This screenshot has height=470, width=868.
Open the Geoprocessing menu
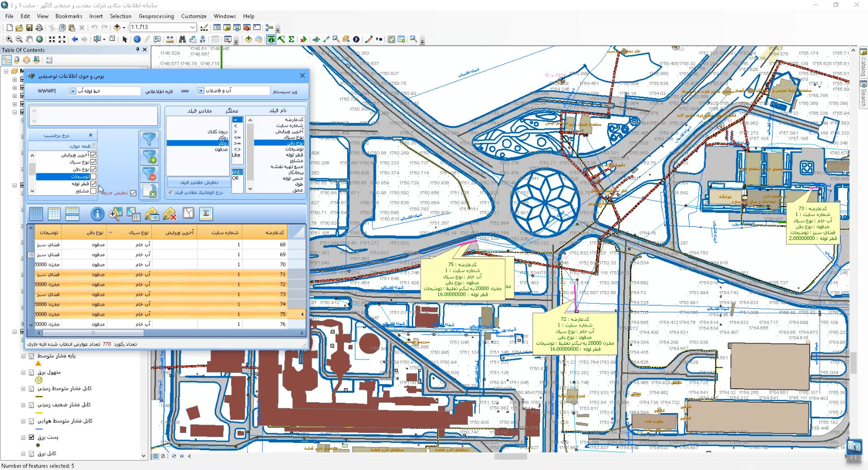coord(156,16)
